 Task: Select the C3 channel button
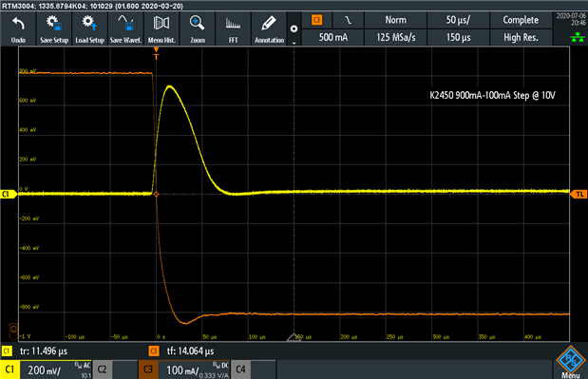click(148, 370)
